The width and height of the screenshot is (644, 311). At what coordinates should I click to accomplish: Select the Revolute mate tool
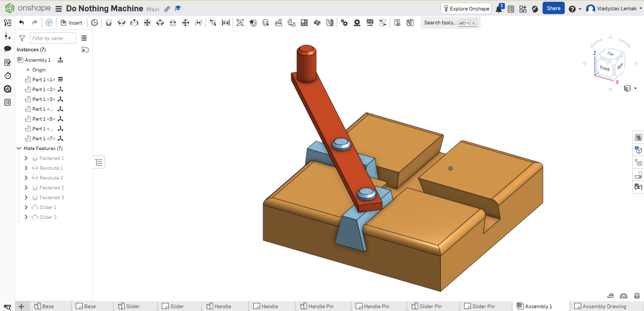pos(121,23)
